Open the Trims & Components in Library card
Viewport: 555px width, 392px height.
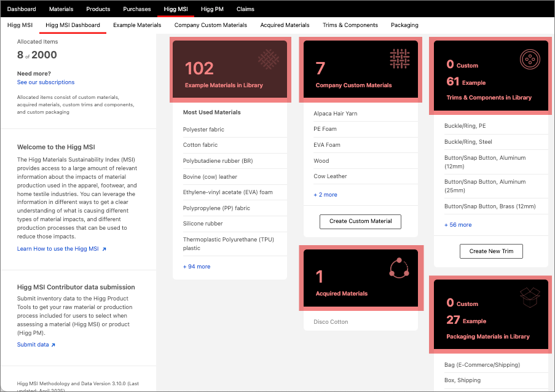[491, 76]
